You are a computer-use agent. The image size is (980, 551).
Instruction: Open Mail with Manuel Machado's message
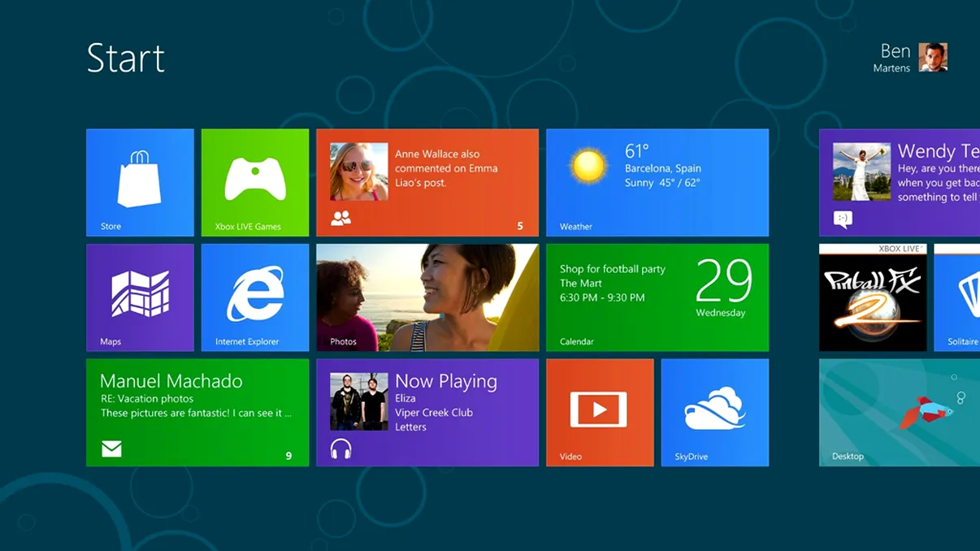197,412
